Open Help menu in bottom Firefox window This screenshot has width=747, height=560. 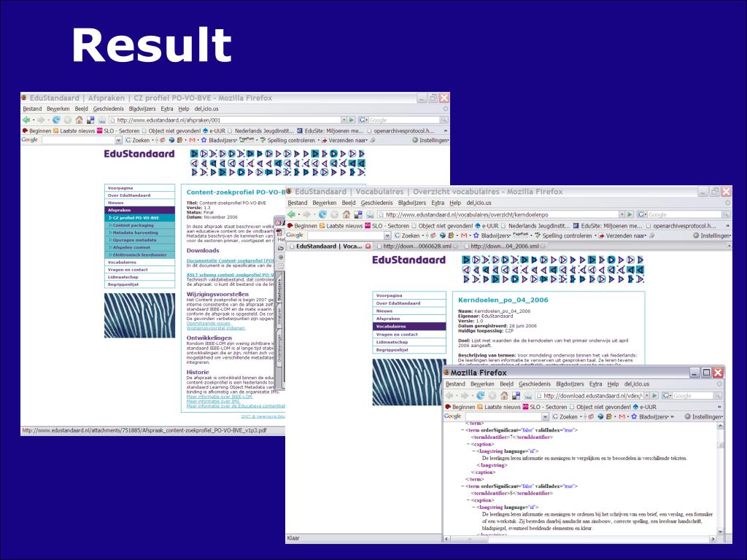613,384
